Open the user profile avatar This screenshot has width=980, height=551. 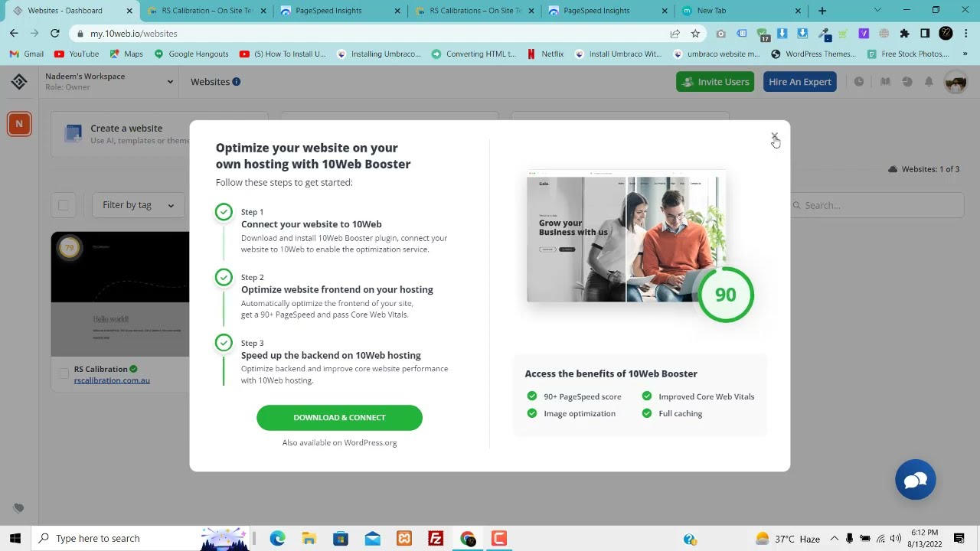coord(955,82)
